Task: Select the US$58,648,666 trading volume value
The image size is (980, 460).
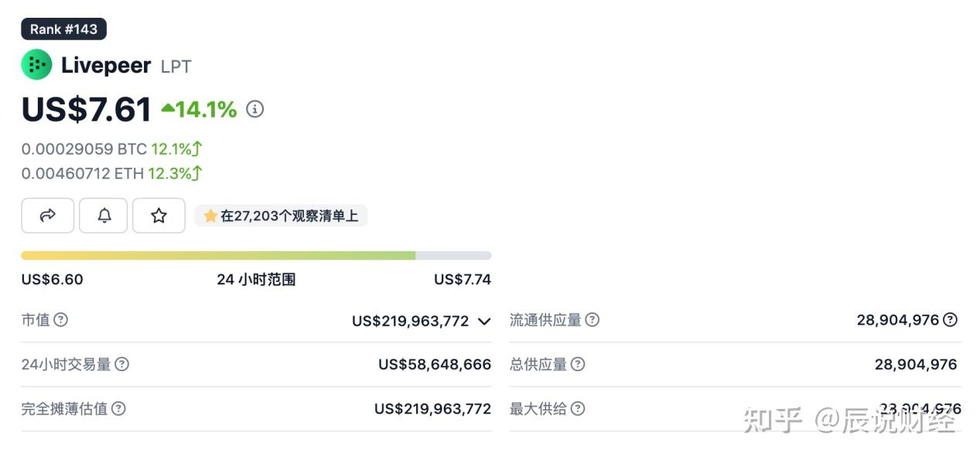Action: [434, 363]
